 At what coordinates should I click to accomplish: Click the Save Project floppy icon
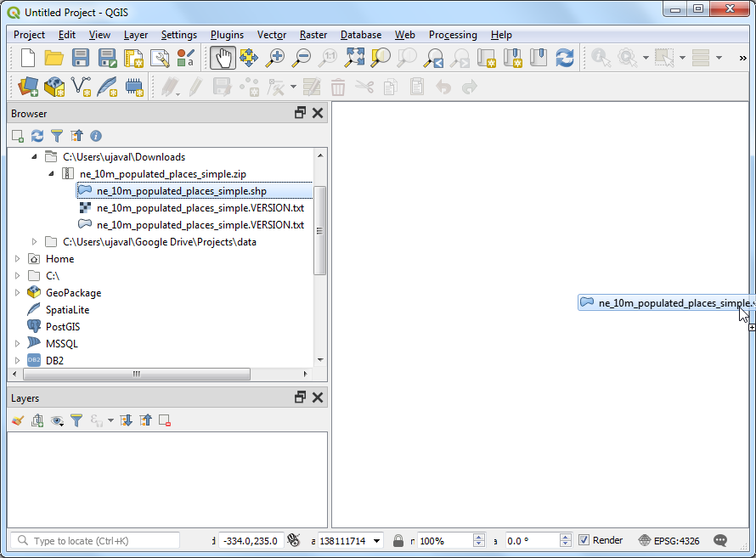point(81,58)
